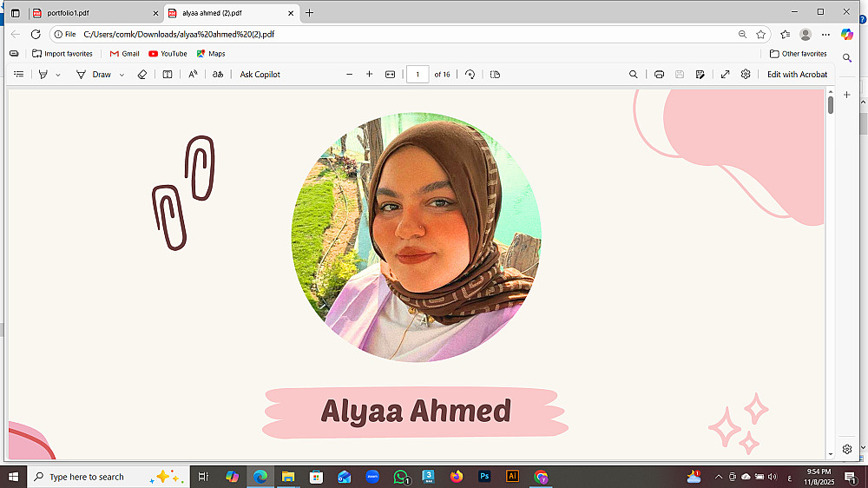Save the PDF with disk icon
This screenshot has height=488, width=868.
tap(680, 74)
